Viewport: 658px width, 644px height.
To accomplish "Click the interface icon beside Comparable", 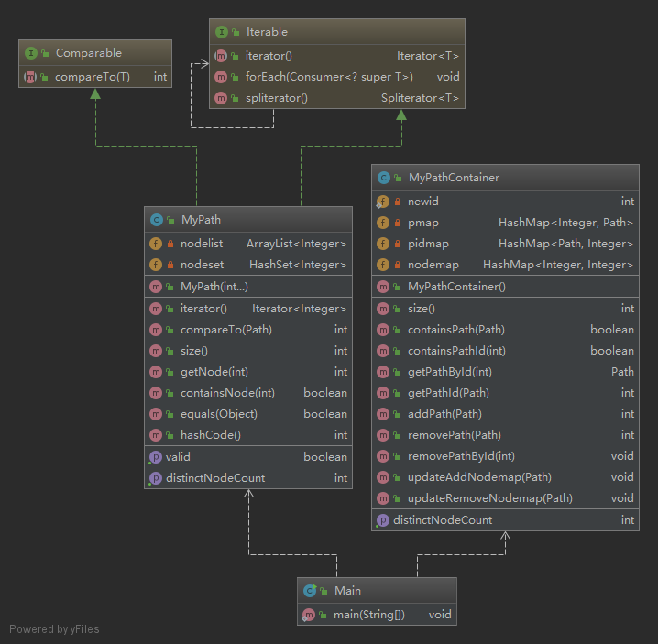I will click(30, 53).
